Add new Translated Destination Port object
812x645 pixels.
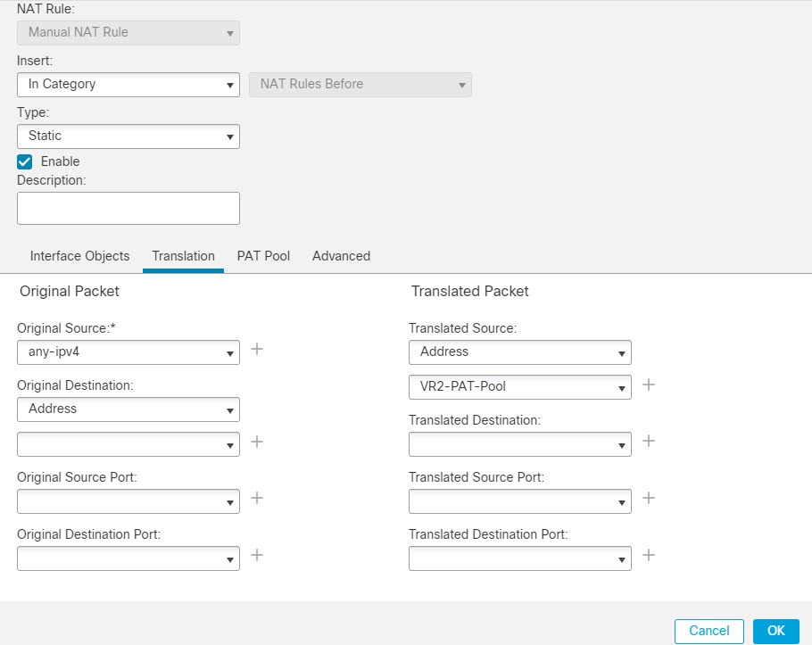(649, 556)
